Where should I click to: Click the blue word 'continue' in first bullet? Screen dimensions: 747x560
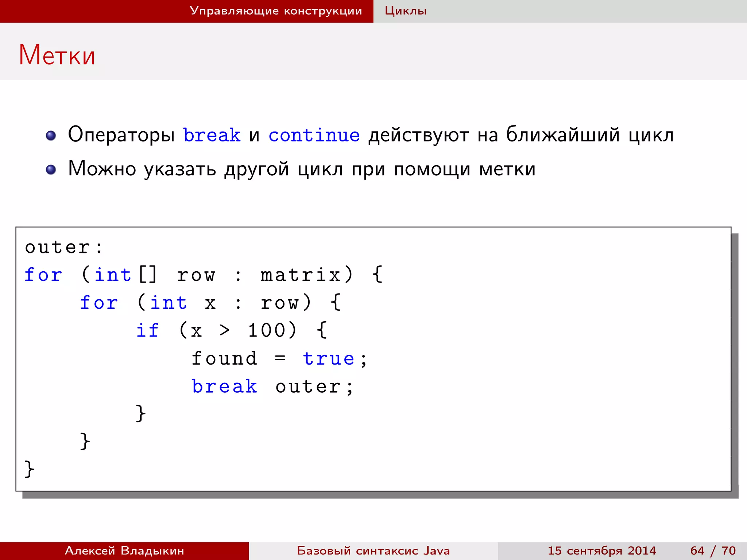click(x=314, y=135)
